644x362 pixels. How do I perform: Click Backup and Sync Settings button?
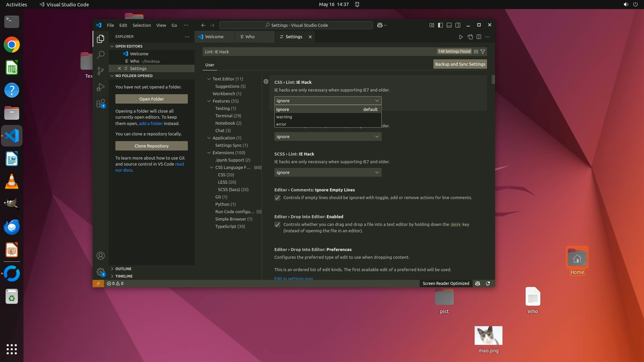[x=460, y=64]
